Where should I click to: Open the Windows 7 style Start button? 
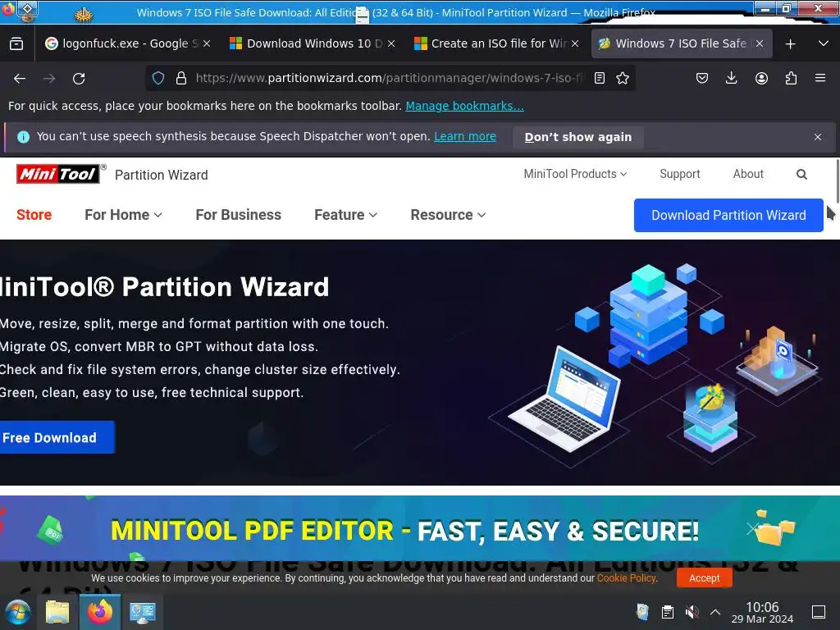click(x=18, y=612)
